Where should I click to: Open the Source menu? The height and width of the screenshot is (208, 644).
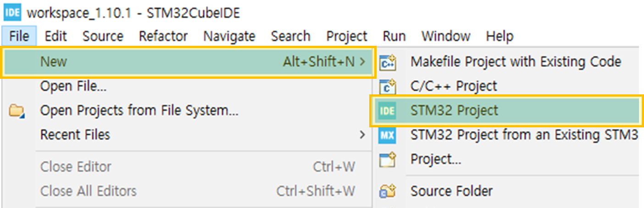(x=103, y=36)
